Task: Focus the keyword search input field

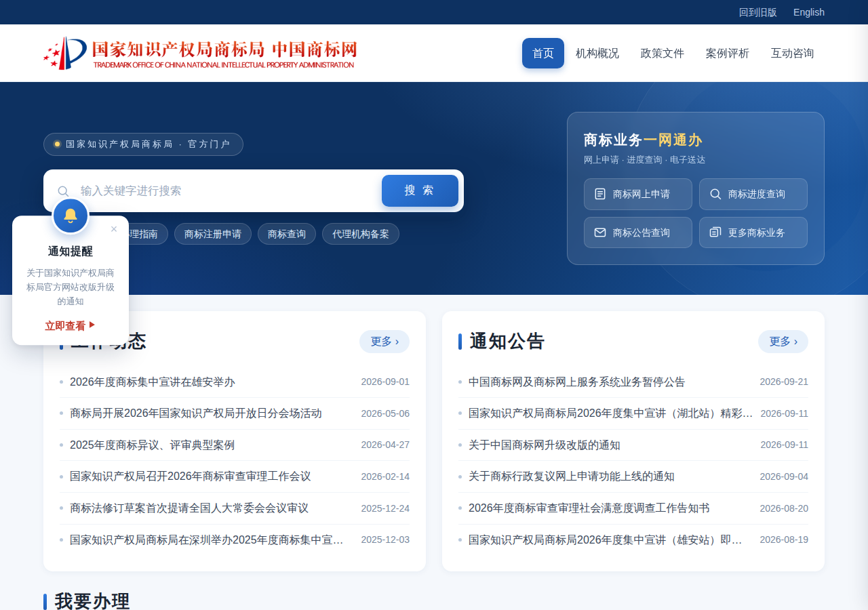Action: (227, 191)
